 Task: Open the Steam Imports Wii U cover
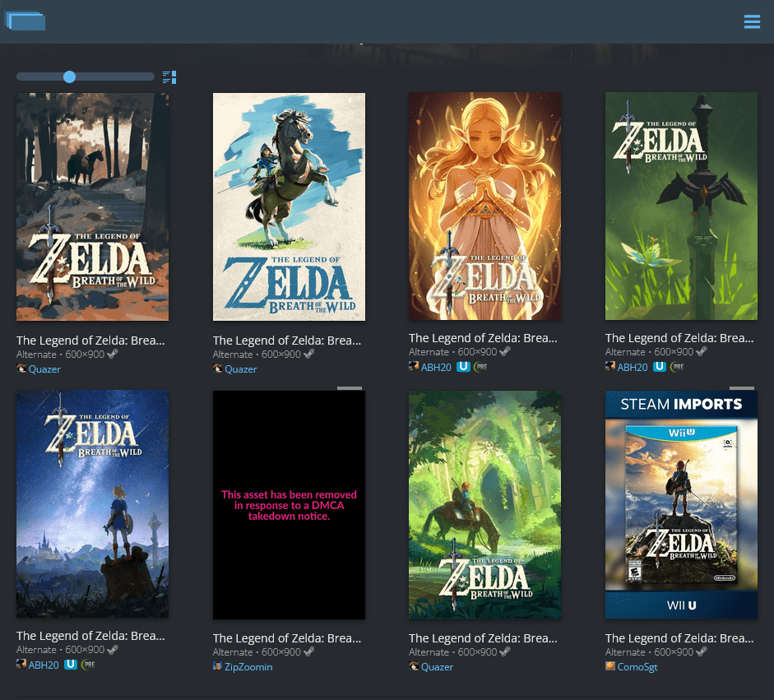click(x=681, y=504)
